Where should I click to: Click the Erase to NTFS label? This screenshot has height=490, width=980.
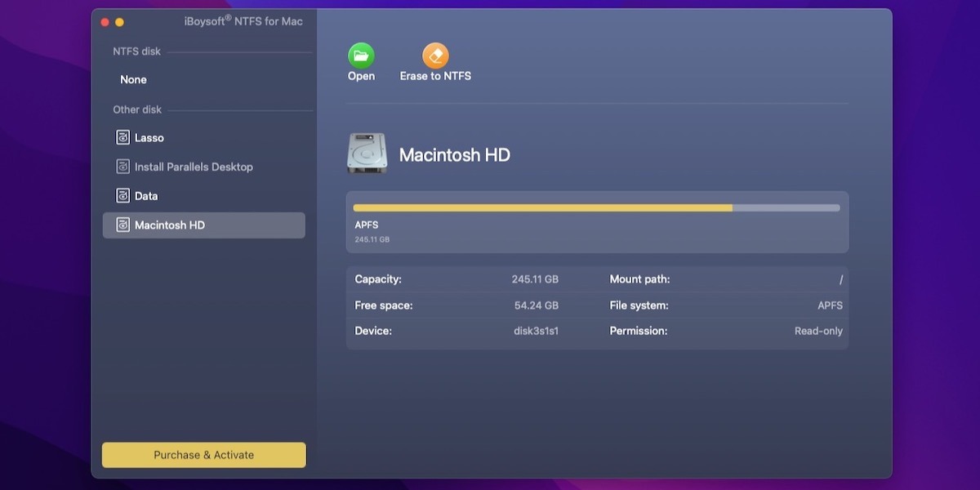435,75
